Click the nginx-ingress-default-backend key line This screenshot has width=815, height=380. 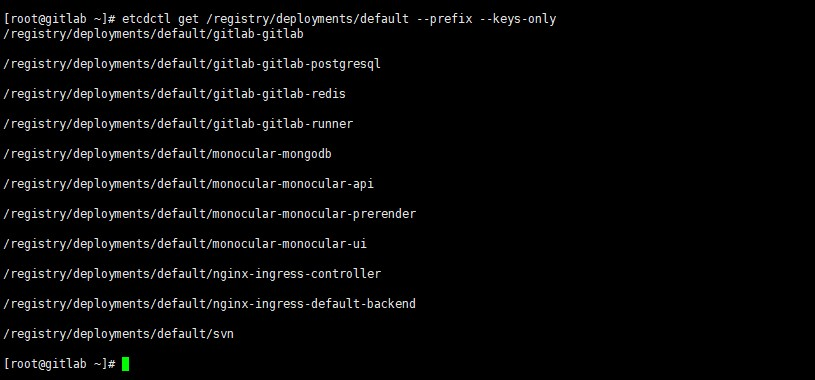[209, 304]
